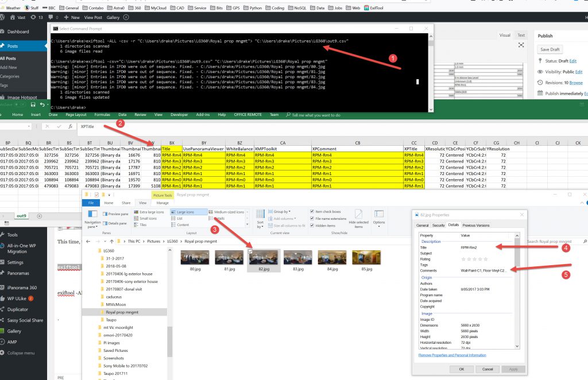Click the Explorer up-arrow navigation icon
This screenshot has width=588, height=380.
[111, 242]
